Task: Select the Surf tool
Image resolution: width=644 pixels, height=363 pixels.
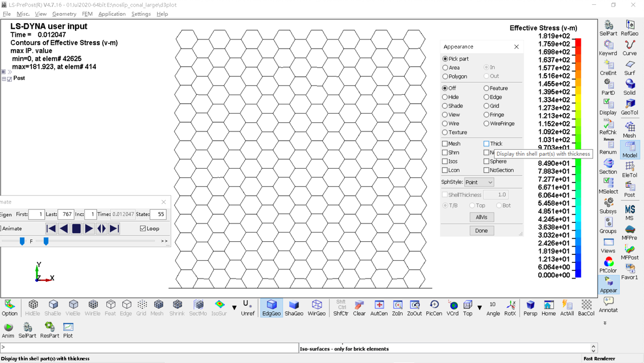Action: pos(629,68)
